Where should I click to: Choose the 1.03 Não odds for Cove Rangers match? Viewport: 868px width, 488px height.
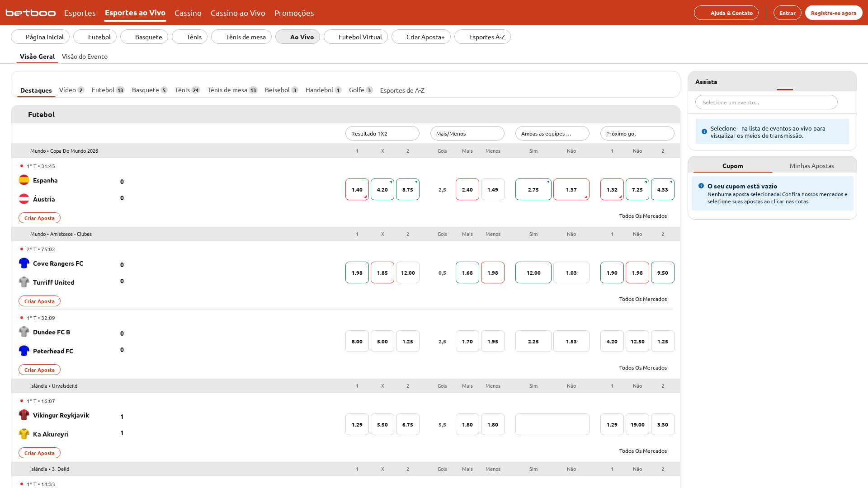571,272
